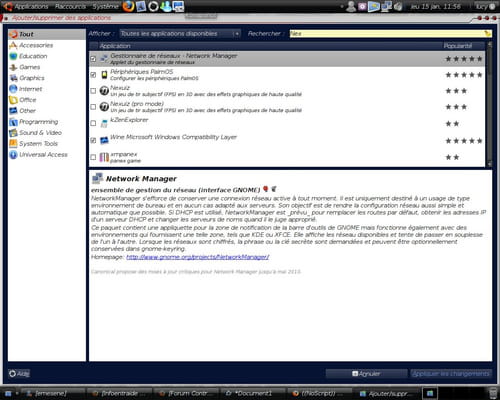This screenshot has width=500, height=400.
Task: Open the Système menu
Action: 105,6
